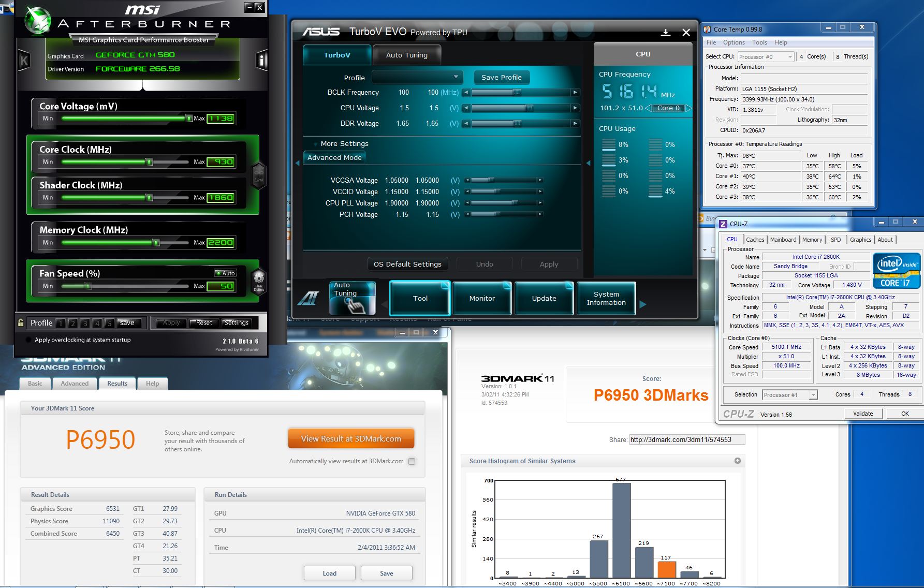Image resolution: width=924 pixels, height=588 pixels.
Task: Open Afterburner Settings
Action: [236, 322]
